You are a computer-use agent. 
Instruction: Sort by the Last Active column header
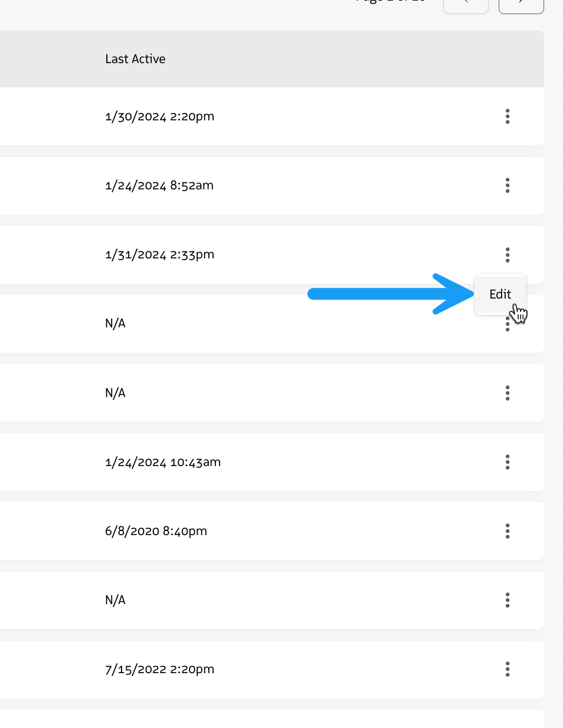click(x=135, y=59)
